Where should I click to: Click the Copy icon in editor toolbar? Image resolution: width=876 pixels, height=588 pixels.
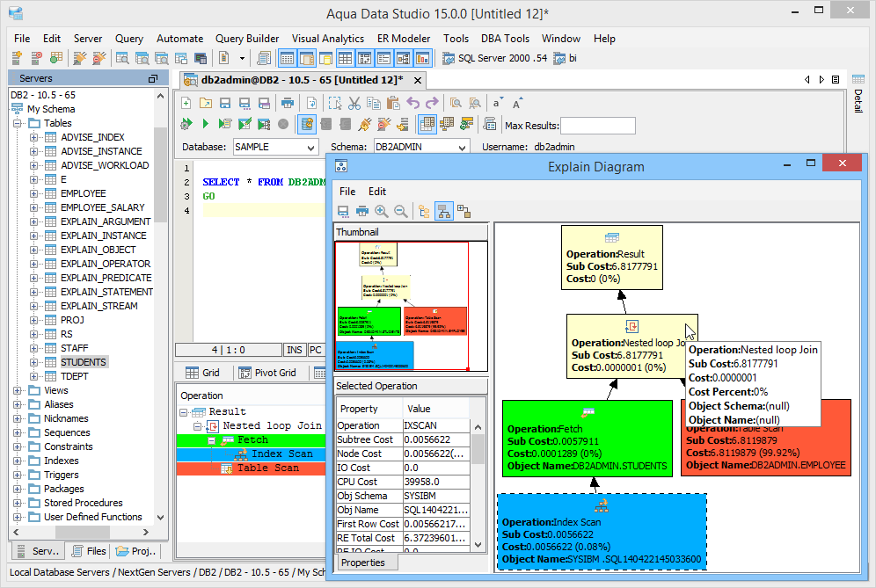point(373,104)
